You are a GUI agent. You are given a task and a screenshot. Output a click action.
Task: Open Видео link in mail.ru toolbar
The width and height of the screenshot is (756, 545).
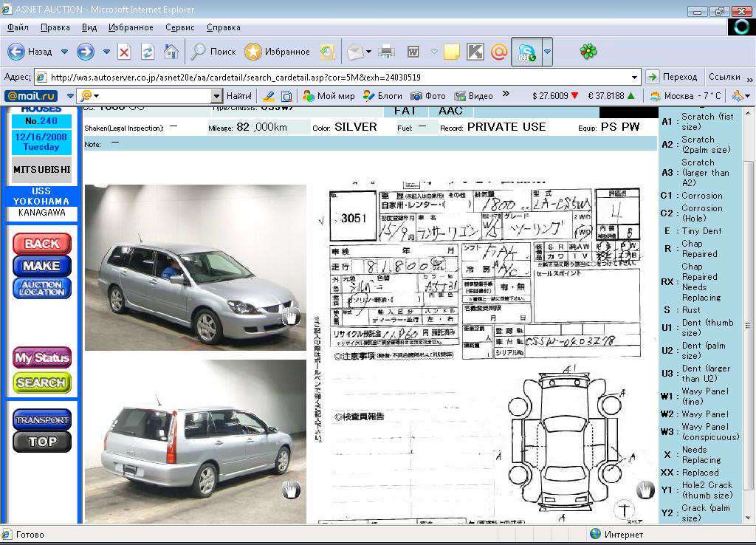pos(474,96)
